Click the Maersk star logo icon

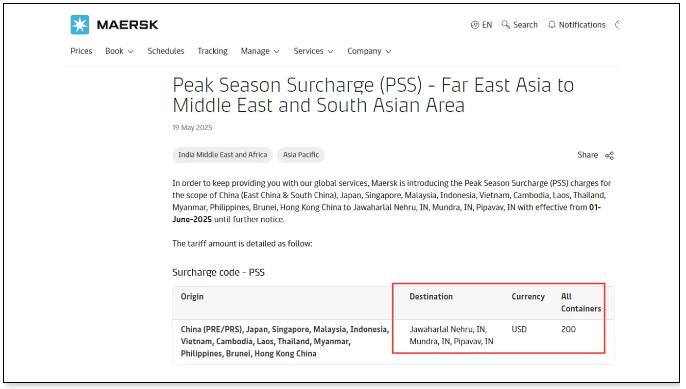[80, 25]
